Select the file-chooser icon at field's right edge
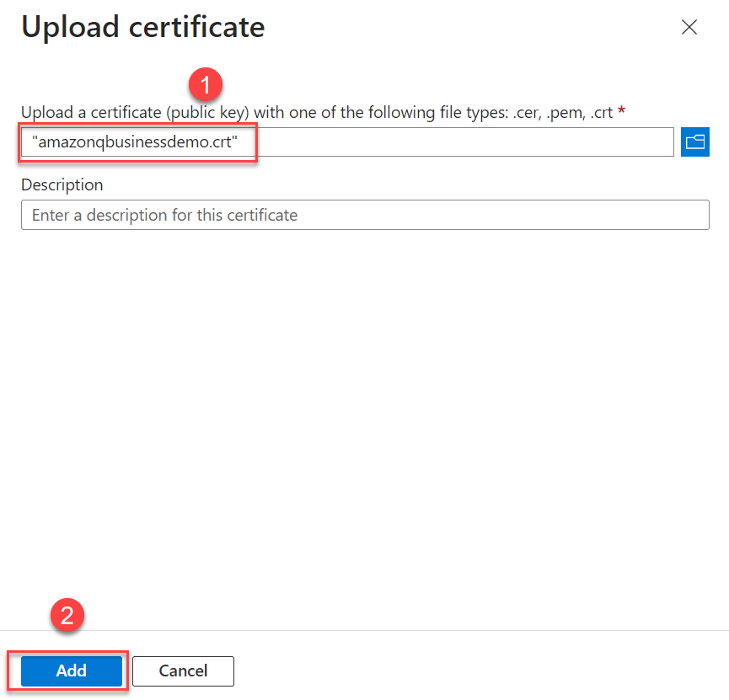729x700 pixels. pos(694,142)
